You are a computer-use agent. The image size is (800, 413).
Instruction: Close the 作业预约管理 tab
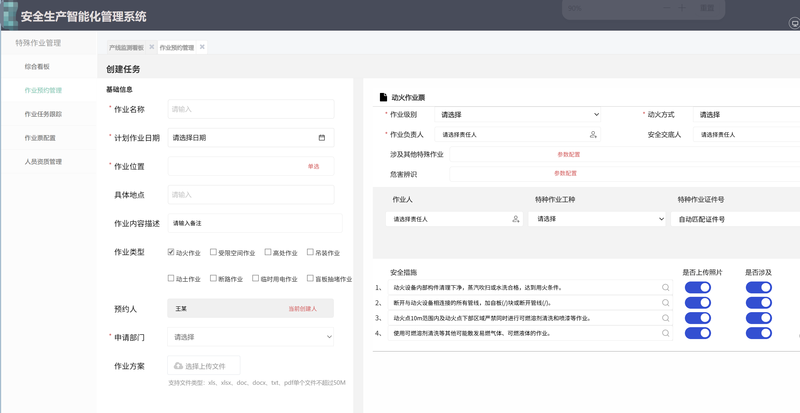point(202,47)
